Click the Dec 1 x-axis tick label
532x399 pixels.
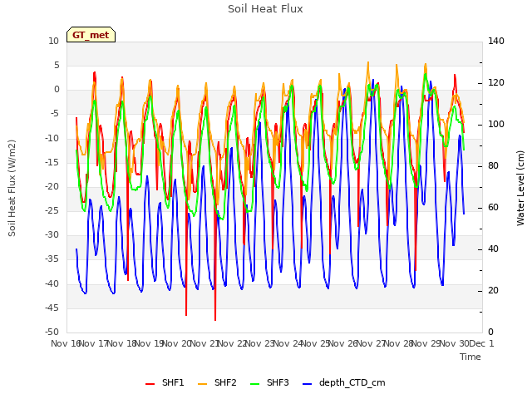click(482, 343)
